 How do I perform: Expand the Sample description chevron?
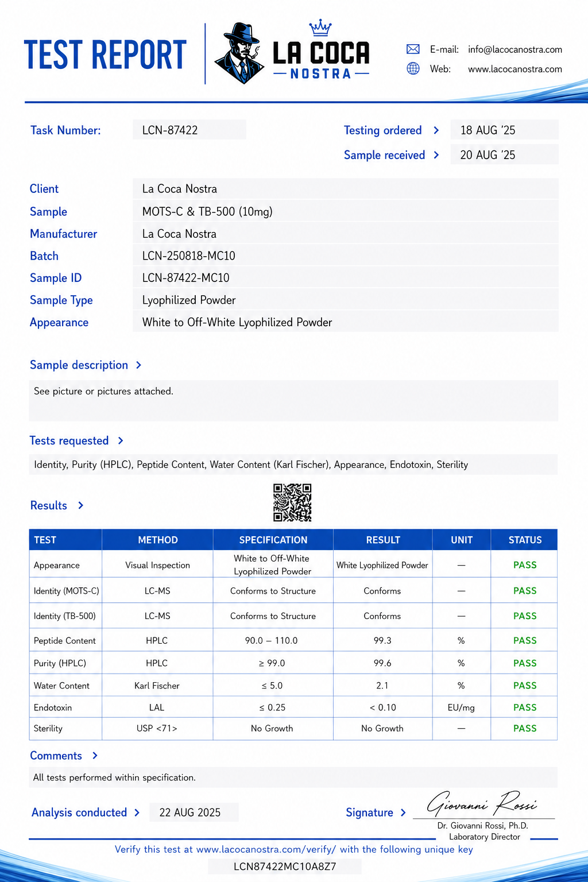138,365
